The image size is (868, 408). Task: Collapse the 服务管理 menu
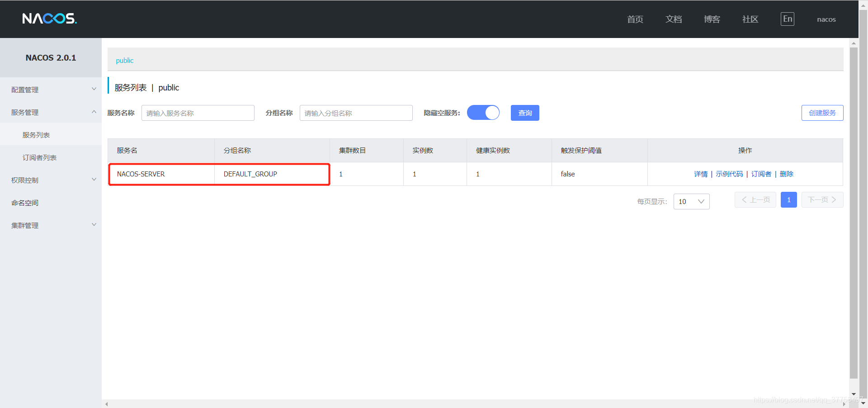[x=51, y=112]
